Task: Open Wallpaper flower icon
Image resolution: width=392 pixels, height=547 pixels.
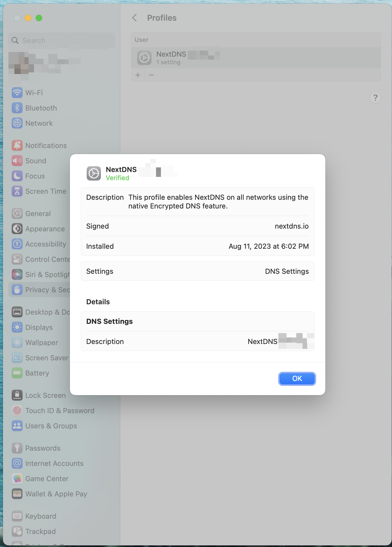Action: [x=17, y=343]
